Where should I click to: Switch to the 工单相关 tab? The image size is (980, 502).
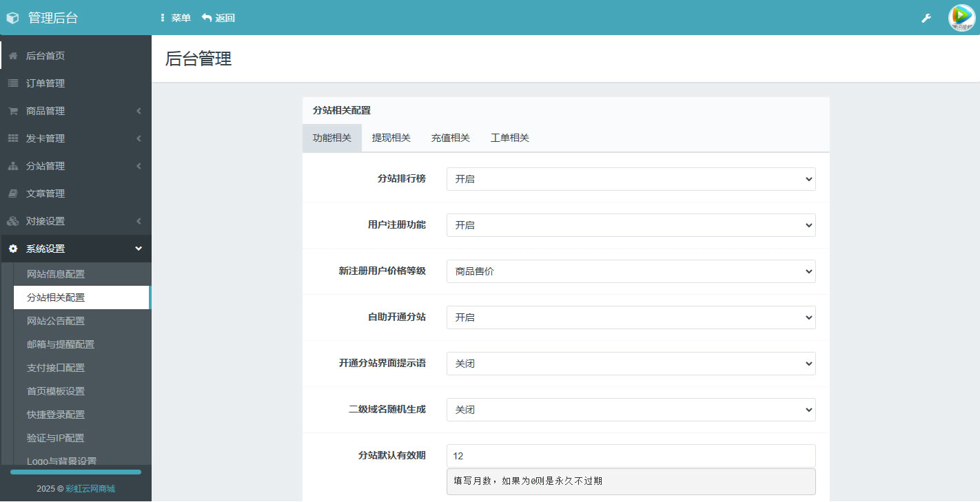tap(509, 138)
